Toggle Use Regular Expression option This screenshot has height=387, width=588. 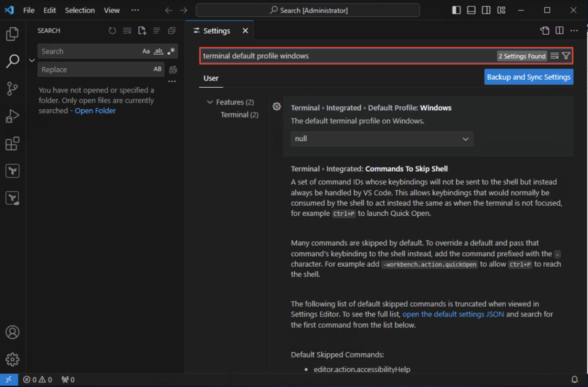171,51
